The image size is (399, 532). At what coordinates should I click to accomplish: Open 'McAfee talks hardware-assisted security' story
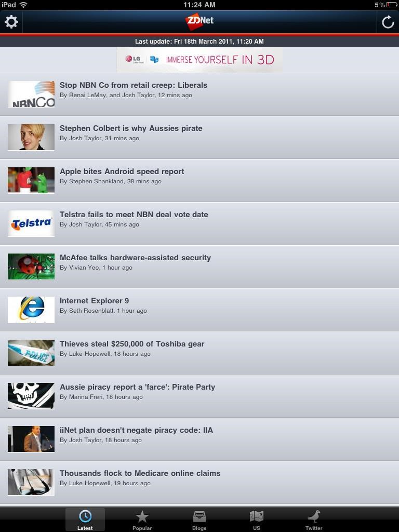point(199,267)
